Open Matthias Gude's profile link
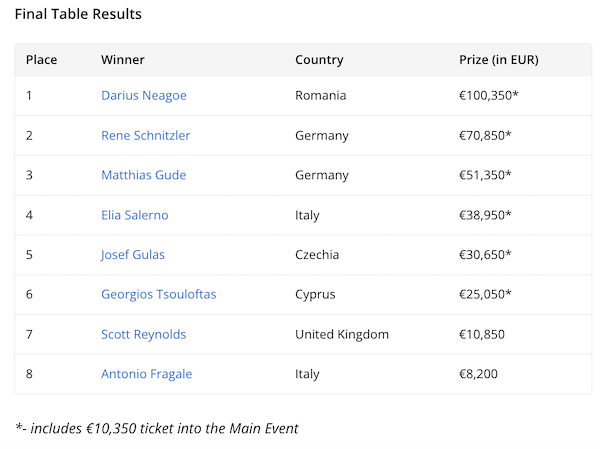Image resolution: width=600 pixels, height=449 pixels. [x=144, y=175]
